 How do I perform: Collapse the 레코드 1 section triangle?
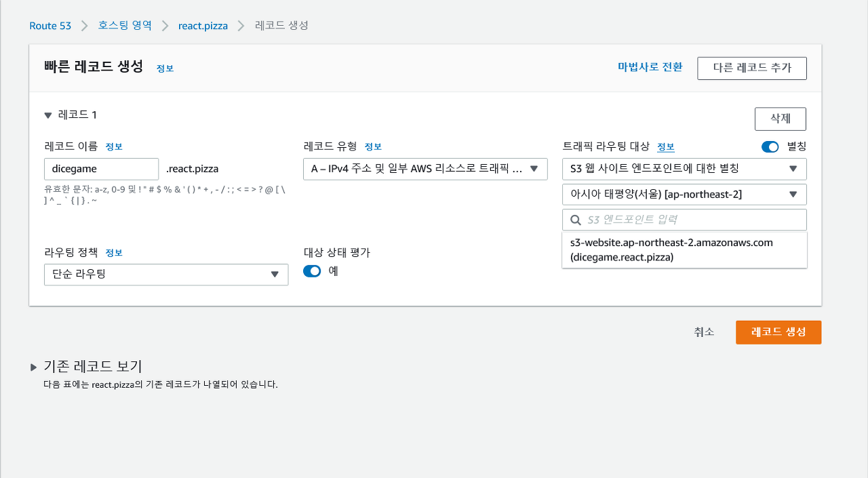[x=48, y=115]
